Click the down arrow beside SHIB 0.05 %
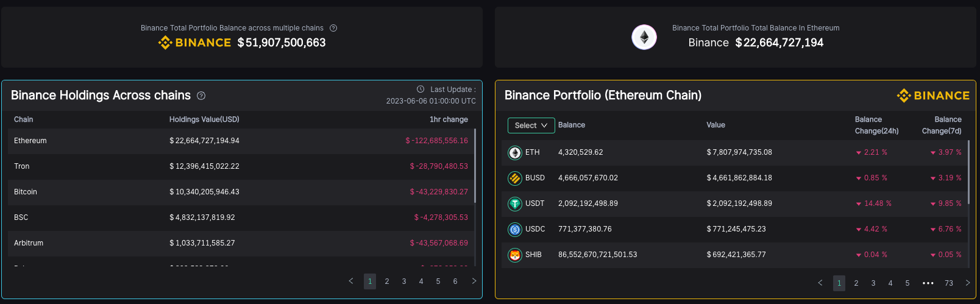 point(933,255)
